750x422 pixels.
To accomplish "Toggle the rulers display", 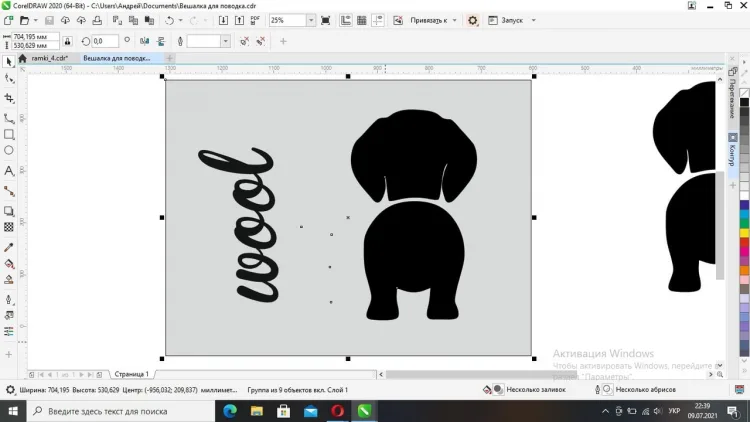I will coord(345,21).
